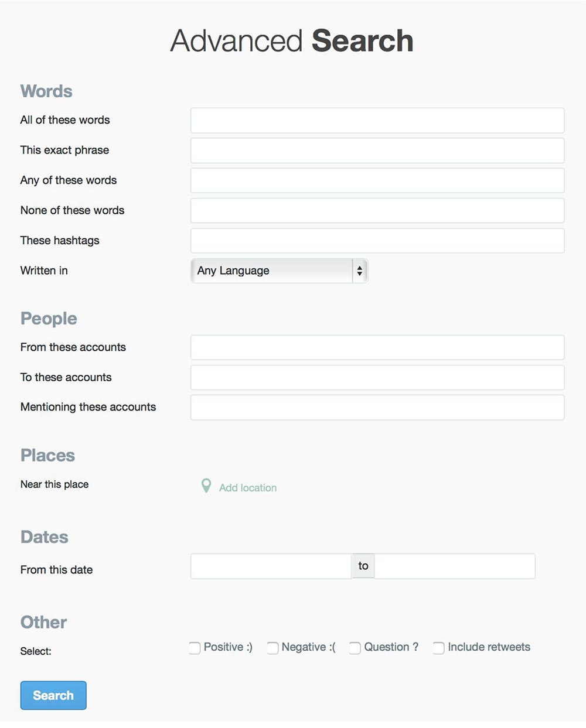The image size is (586, 728).
Task: Click the start date input field
Action: [x=271, y=566]
